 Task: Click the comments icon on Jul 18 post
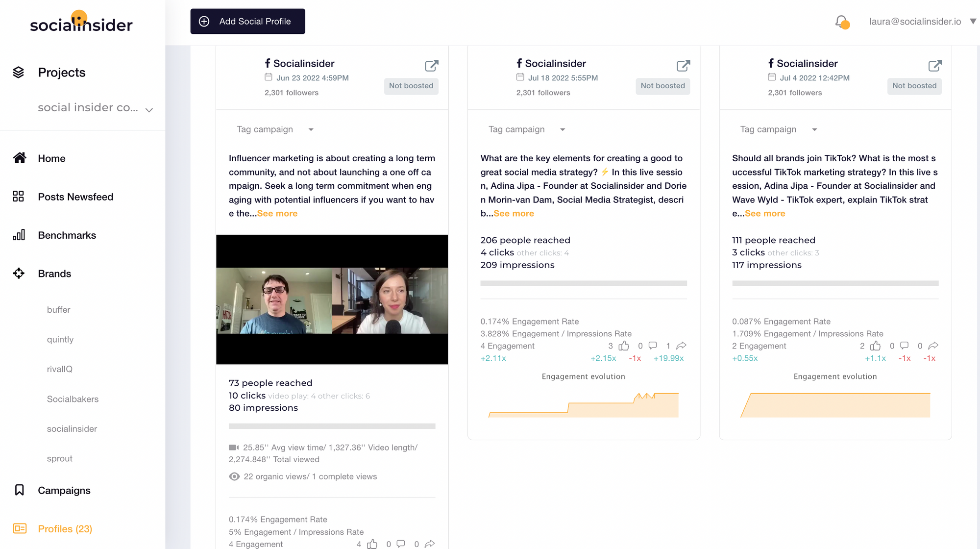point(653,346)
